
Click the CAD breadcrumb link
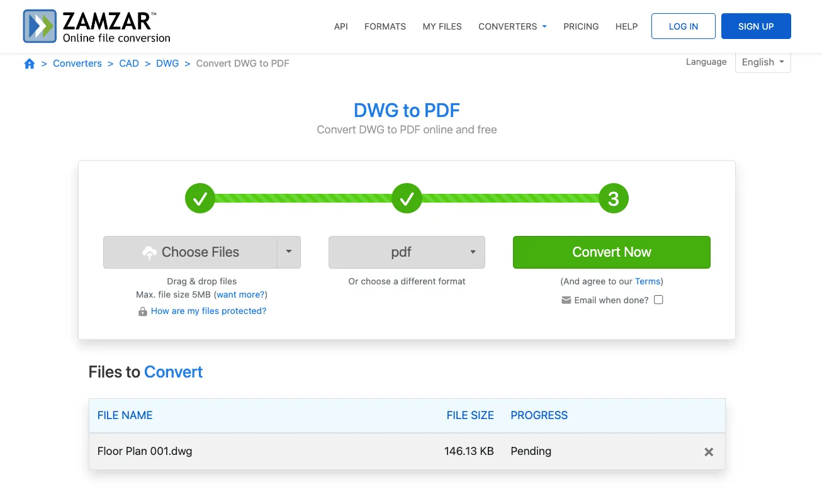pyautogui.click(x=129, y=64)
